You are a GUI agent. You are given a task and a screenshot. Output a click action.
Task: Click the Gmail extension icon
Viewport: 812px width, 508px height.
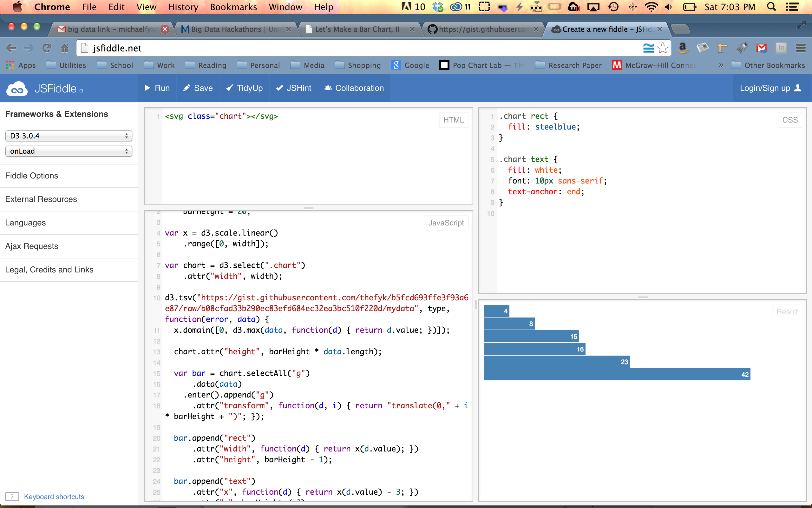762,48
